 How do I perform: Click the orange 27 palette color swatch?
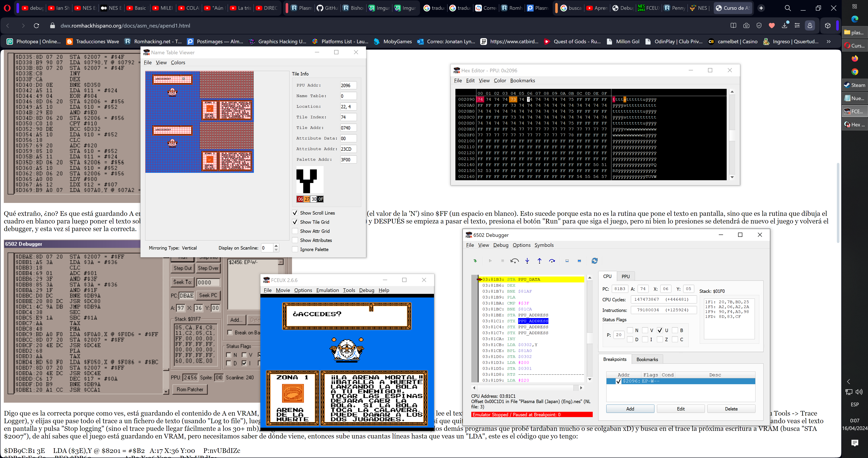coord(307,199)
